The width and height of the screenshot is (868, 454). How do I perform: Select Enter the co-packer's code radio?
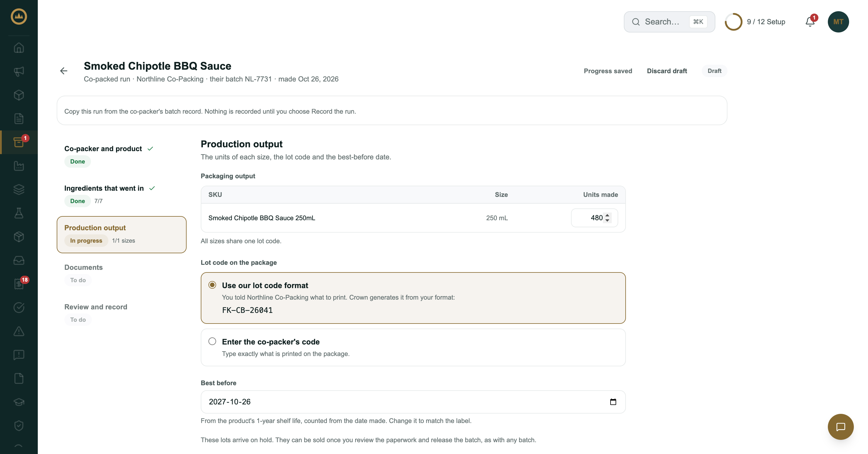tap(212, 341)
